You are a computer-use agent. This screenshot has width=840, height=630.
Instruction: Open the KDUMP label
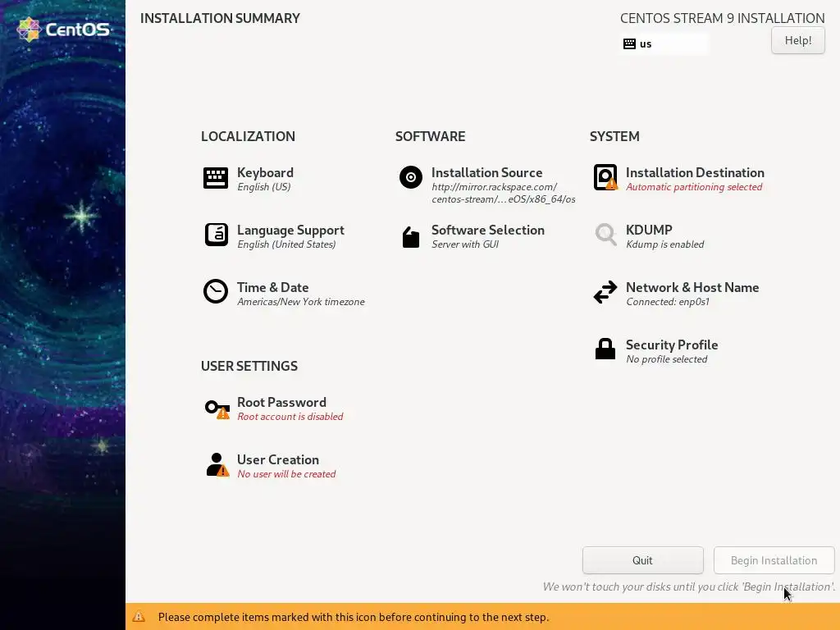pos(649,230)
